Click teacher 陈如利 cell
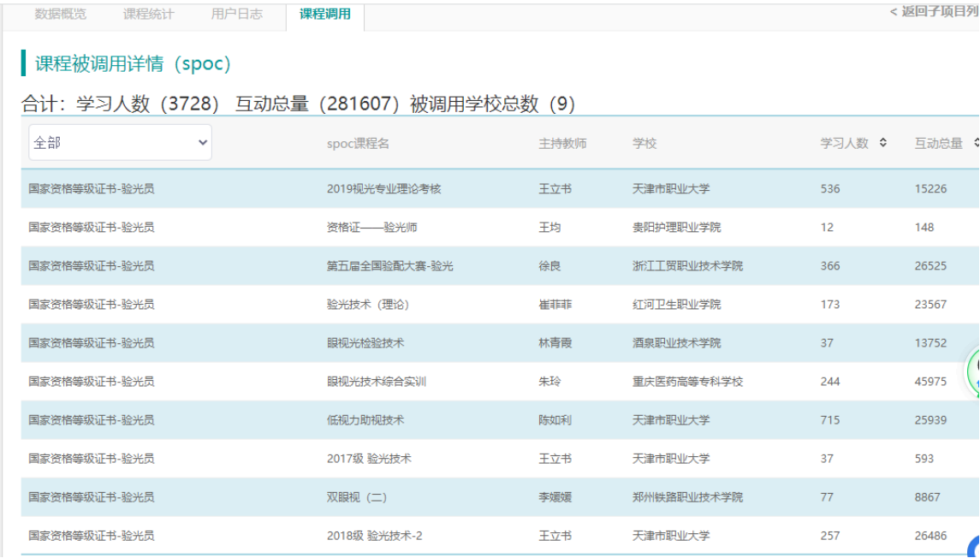Viewport: 980px width, 558px height. tap(555, 420)
